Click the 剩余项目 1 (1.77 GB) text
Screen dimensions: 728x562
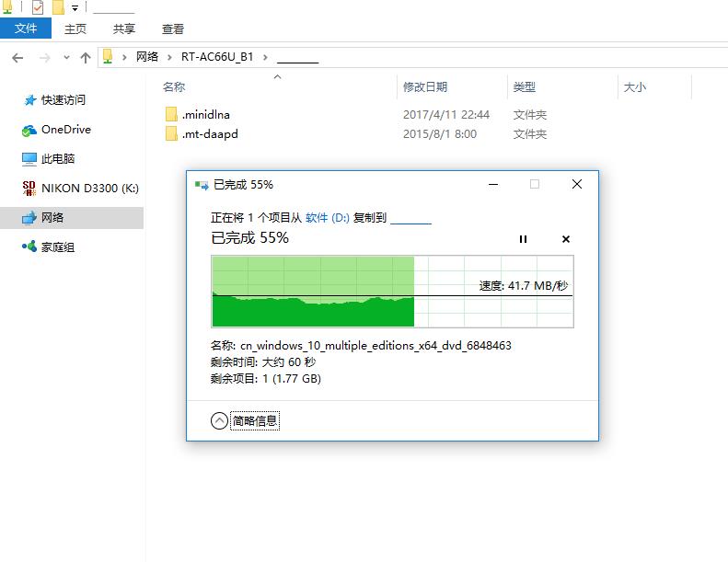click(x=266, y=379)
